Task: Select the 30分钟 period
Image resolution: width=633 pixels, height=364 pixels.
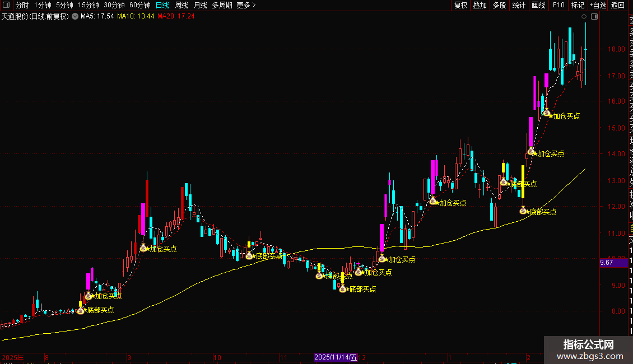Action: tap(114, 5)
